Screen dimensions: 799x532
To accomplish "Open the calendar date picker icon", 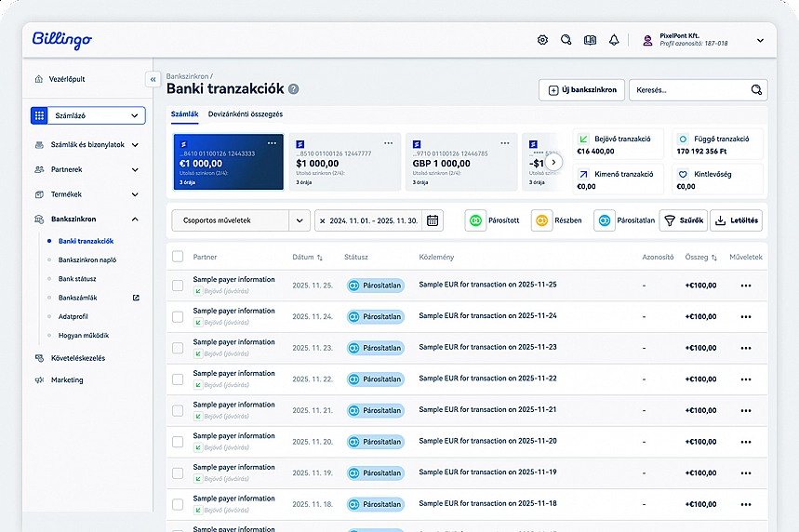I will (x=433, y=220).
